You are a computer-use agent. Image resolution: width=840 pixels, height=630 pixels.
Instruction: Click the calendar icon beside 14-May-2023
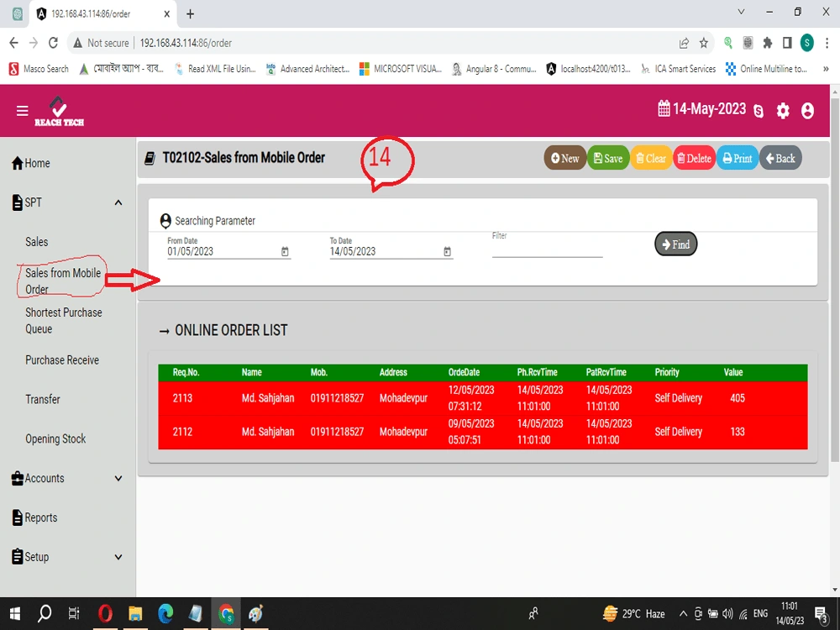tap(664, 108)
